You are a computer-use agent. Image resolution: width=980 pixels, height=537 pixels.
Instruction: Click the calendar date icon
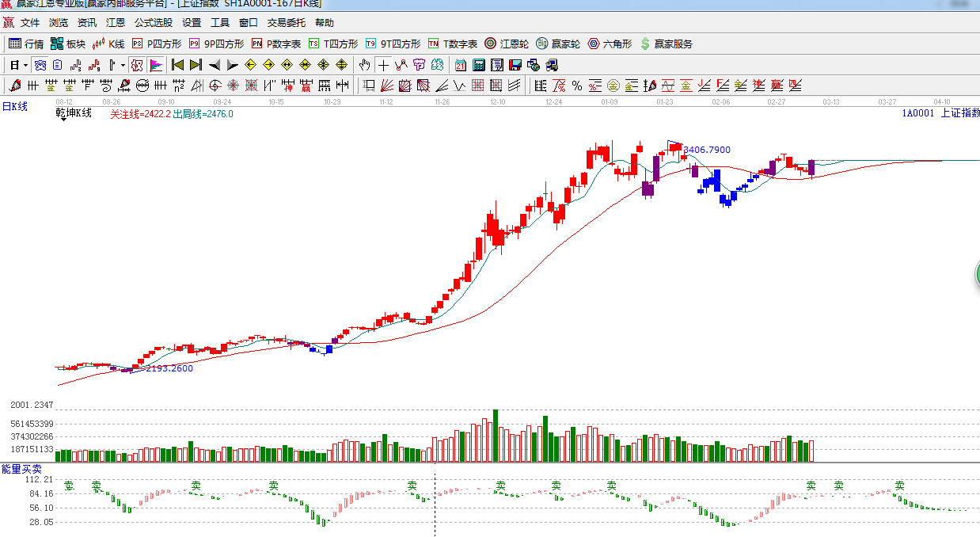pyautogui.click(x=461, y=65)
